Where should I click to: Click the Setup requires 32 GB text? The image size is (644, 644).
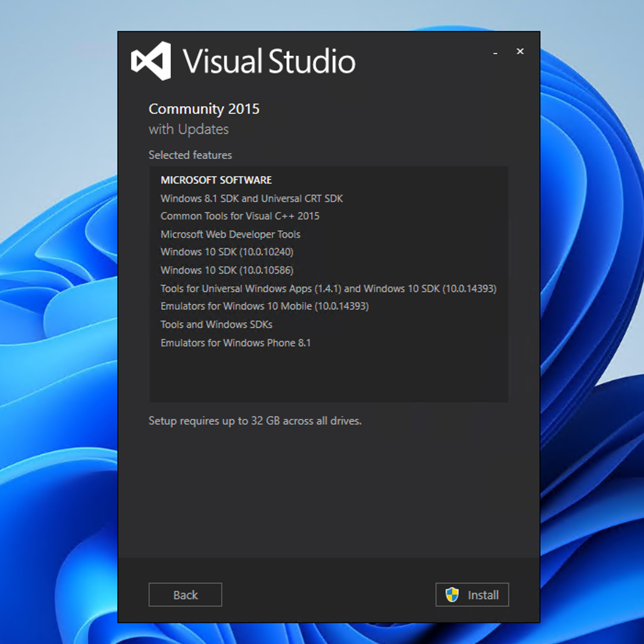255,421
